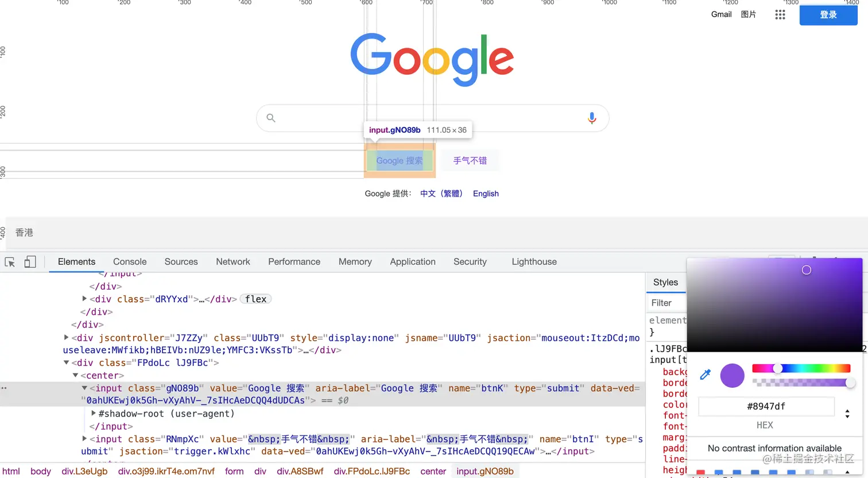
Task: Click the ellipsis beside the selected DOM node
Action: point(4,388)
